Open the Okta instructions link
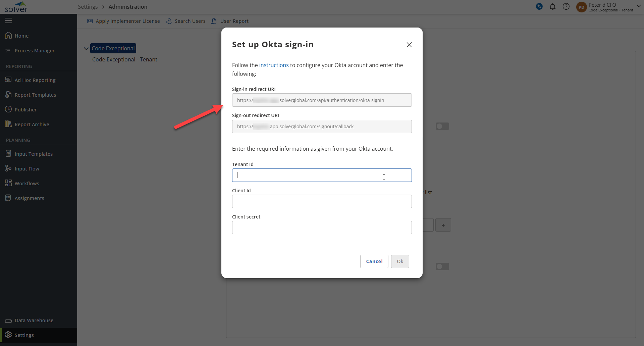 (274, 65)
